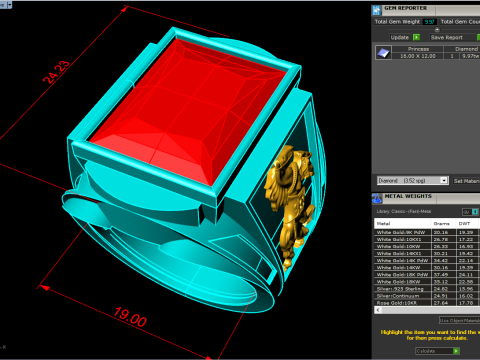
Task: Click the Library: Classic - (Fast)-Metal label
Action: (404, 211)
